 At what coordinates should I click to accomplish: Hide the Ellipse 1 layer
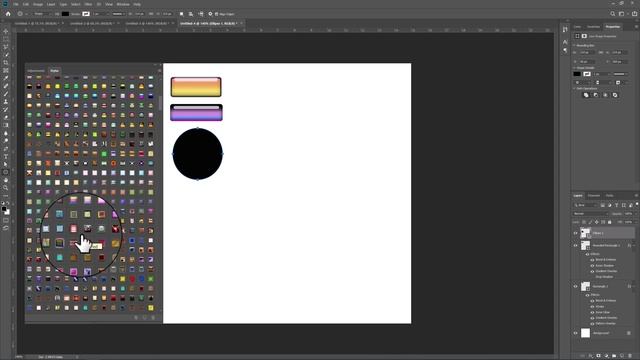[576, 233]
